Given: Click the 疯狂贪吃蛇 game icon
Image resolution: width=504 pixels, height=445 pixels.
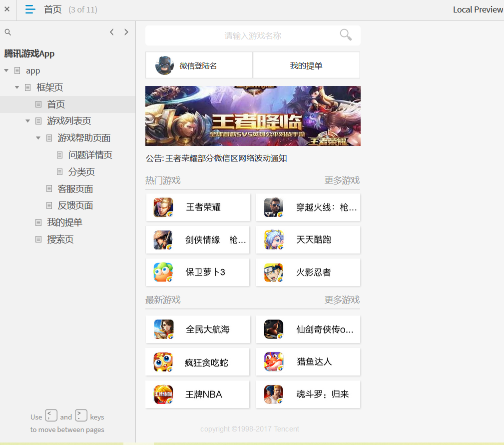Looking at the screenshot, I should click(x=163, y=362).
